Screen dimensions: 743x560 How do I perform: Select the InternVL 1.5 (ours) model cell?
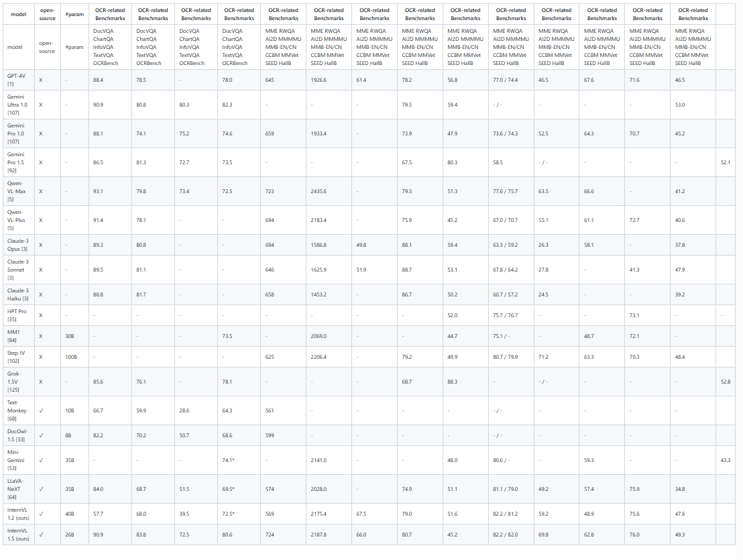click(x=19, y=535)
